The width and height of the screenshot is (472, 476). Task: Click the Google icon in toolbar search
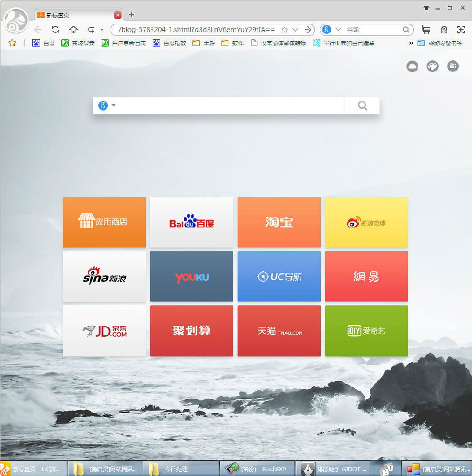tap(327, 30)
